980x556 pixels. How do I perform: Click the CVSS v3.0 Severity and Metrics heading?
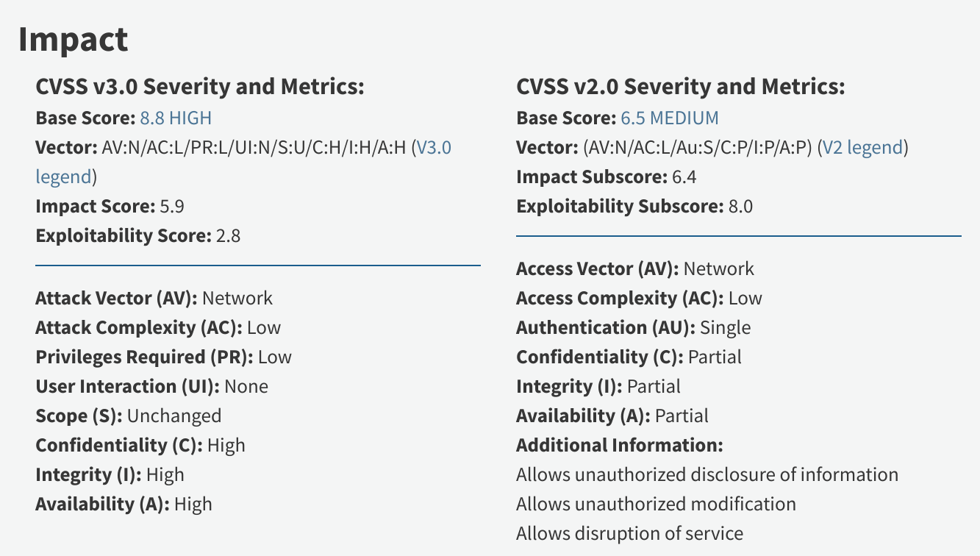(x=200, y=87)
